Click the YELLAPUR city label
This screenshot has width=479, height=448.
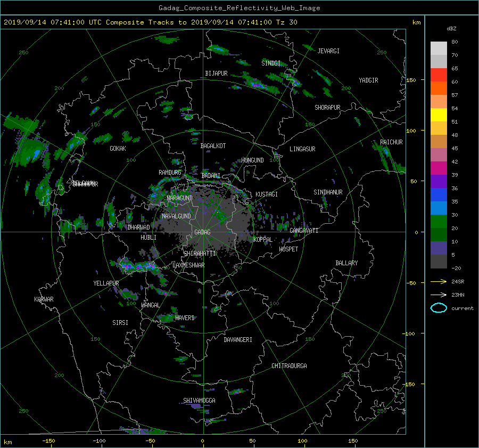(106, 283)
